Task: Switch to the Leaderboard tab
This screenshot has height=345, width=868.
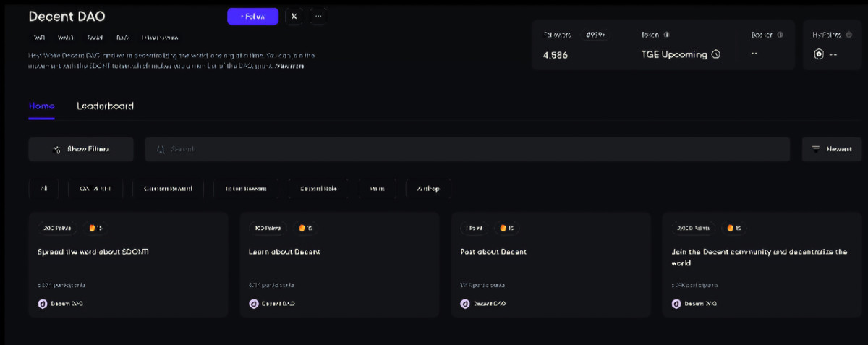Action: 105,106
